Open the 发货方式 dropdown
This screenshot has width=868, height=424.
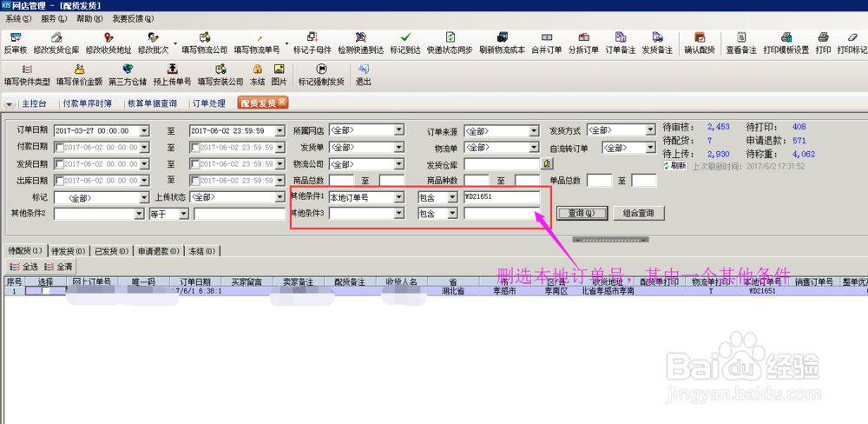(x=650, y=130)
